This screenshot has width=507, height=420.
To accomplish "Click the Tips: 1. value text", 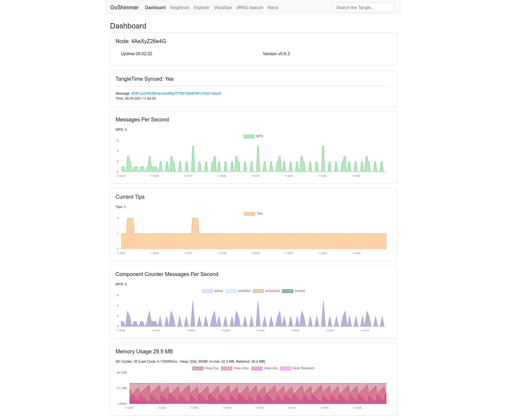I will click(121, 207).
